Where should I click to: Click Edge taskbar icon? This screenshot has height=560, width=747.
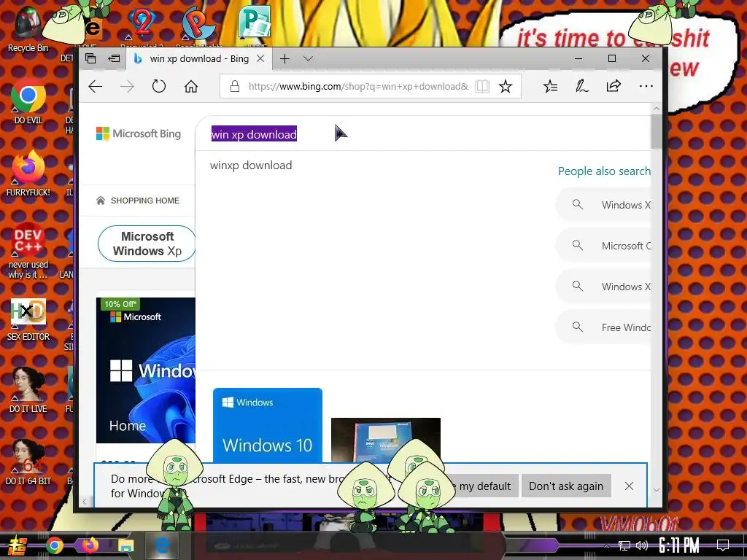[x=163, y=545]
